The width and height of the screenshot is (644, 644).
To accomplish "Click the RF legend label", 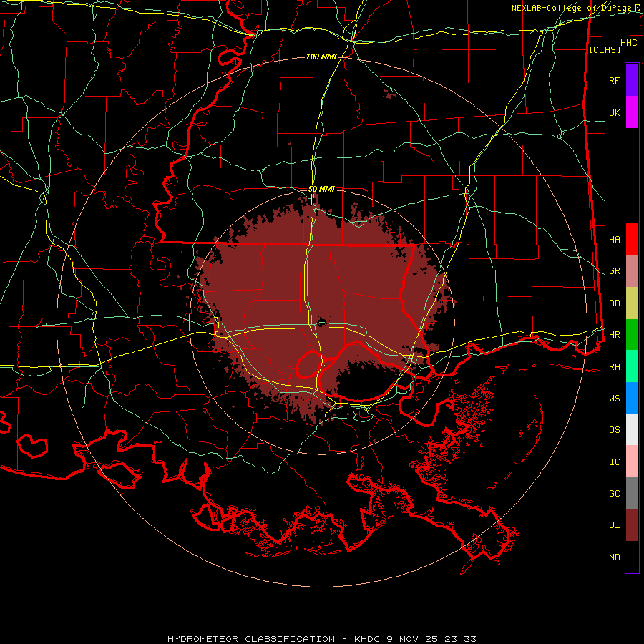I will click(615, 80).
